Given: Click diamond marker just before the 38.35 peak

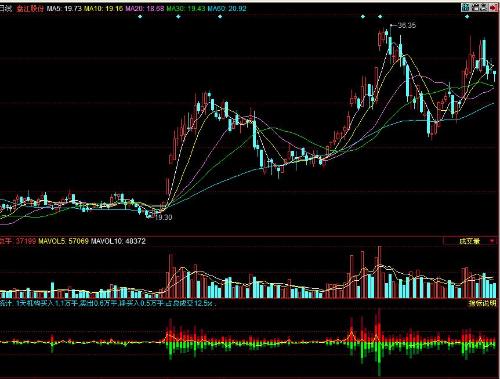Looking at the screenshot, I should coord(380,16).
